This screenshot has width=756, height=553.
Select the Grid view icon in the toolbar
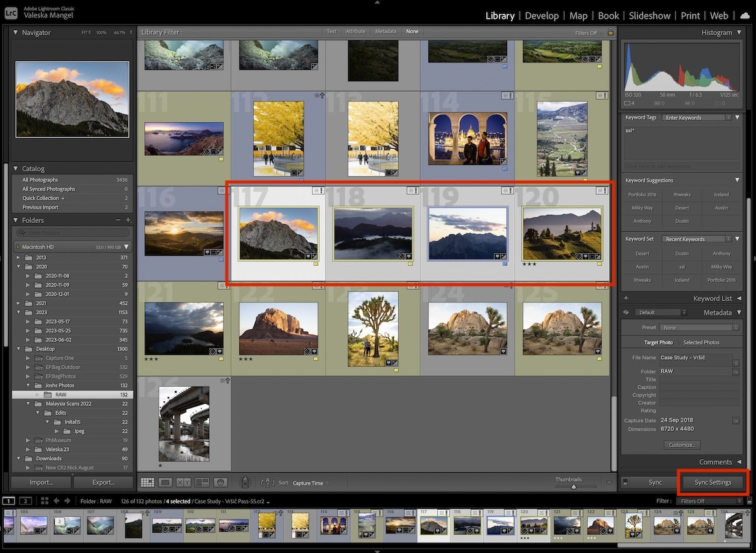point(147,483)
